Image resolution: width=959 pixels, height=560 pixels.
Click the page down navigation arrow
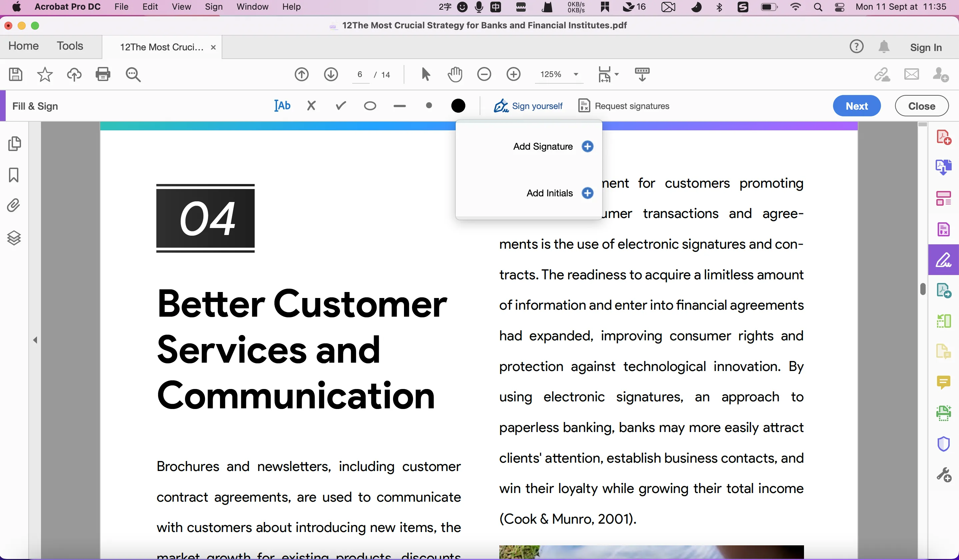331,74
